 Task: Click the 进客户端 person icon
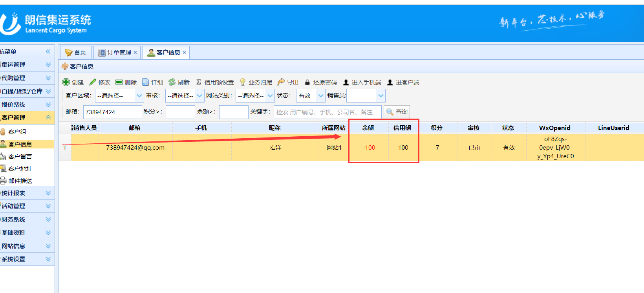pos(390,82)
